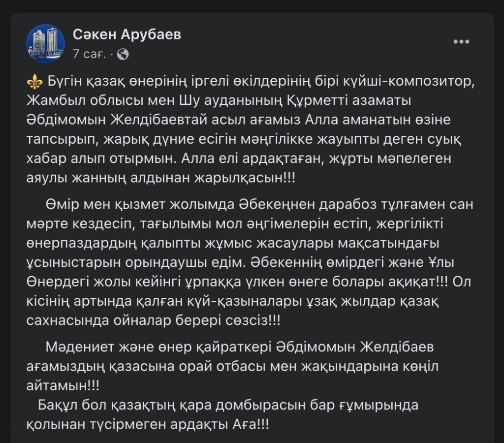The image size is (504, 443).
Task: Open the three-dot post options menu
Action: click(461, 41)
